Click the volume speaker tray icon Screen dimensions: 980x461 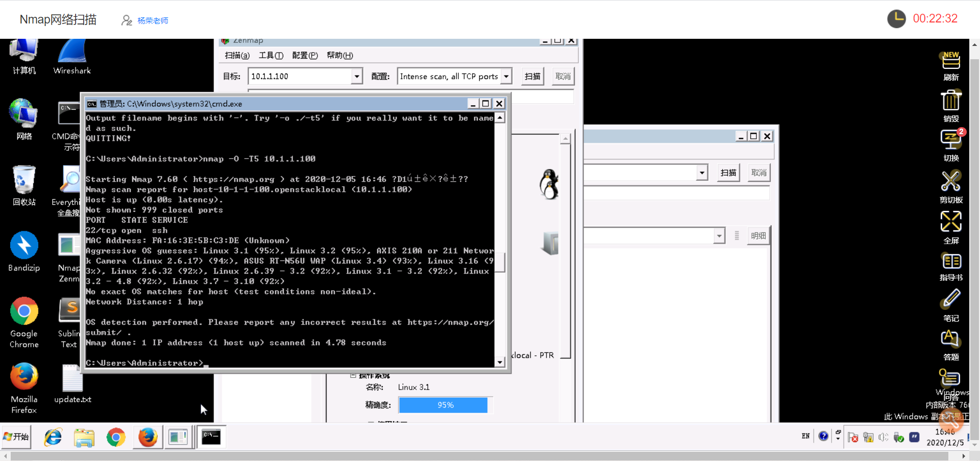(883, 437)
